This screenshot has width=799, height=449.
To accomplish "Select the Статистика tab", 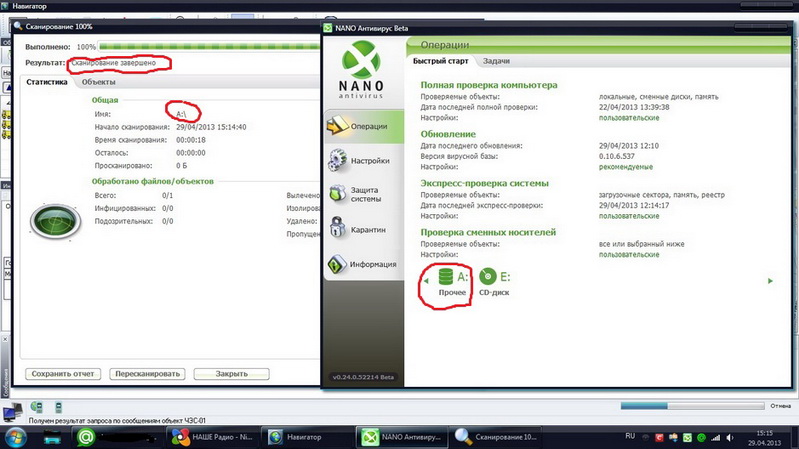I will [46, 82].
